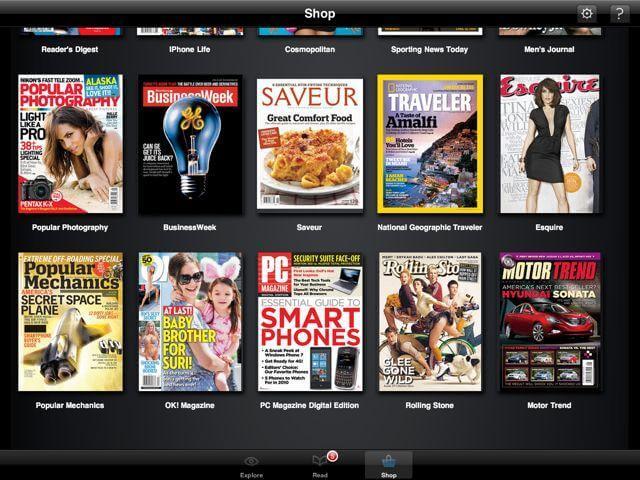Screen dimensions: 640x480
Task: Click the Reader's Digest label
Action: pos(70,49)
